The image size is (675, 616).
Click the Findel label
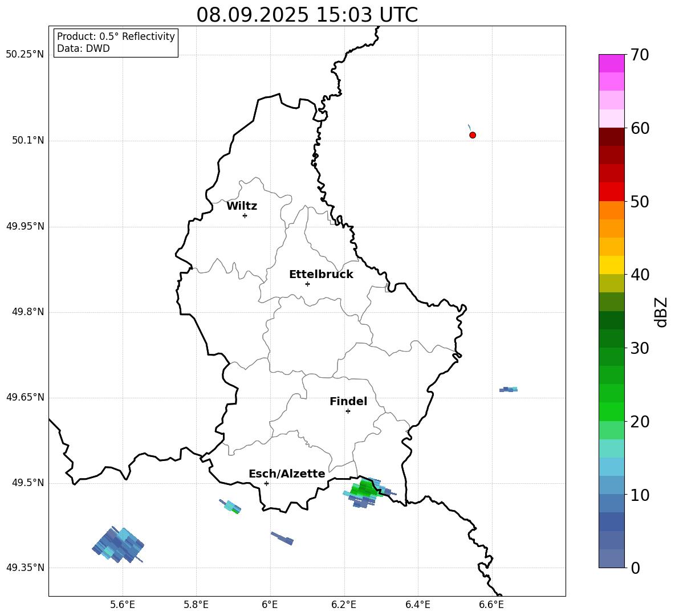pyautogui.click(x=348, y=401)
